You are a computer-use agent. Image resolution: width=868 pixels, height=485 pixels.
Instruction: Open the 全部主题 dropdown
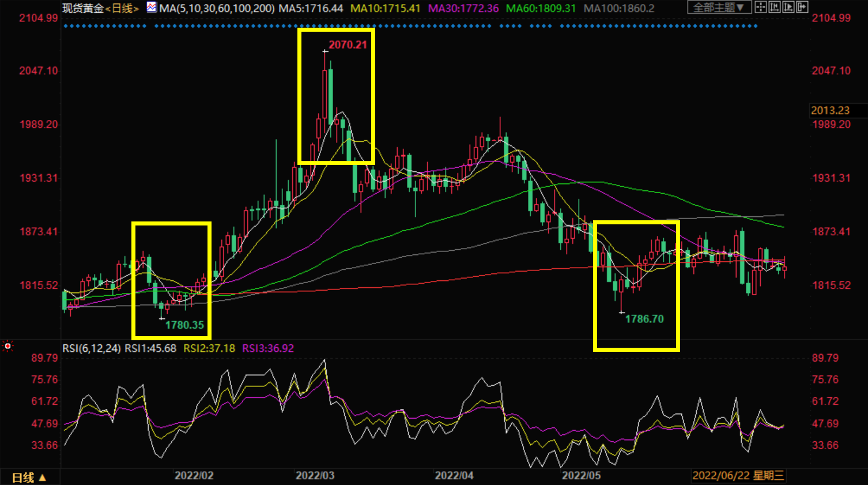718,7
